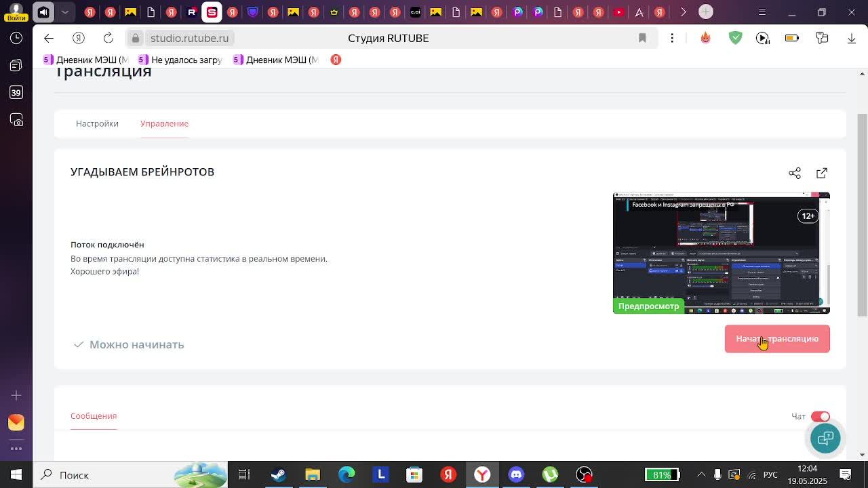868x488 pixels.
Task: Switch to the YouTube tab
Action: tap(619, 12)
